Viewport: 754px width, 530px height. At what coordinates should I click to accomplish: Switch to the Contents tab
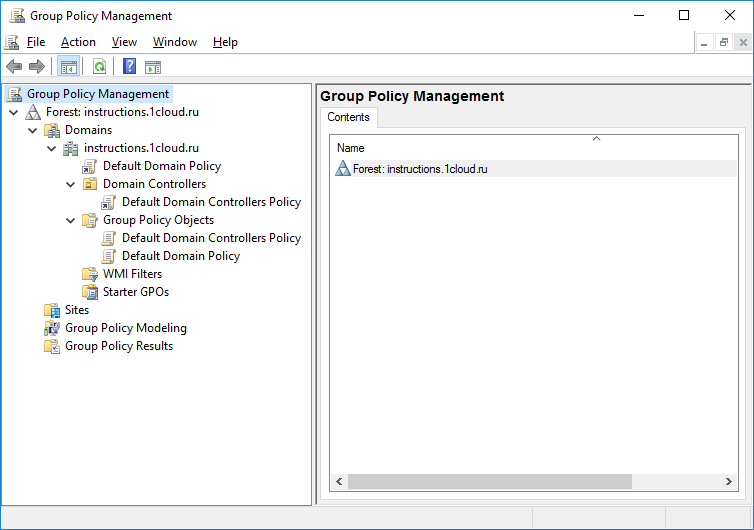coord(348,117)
